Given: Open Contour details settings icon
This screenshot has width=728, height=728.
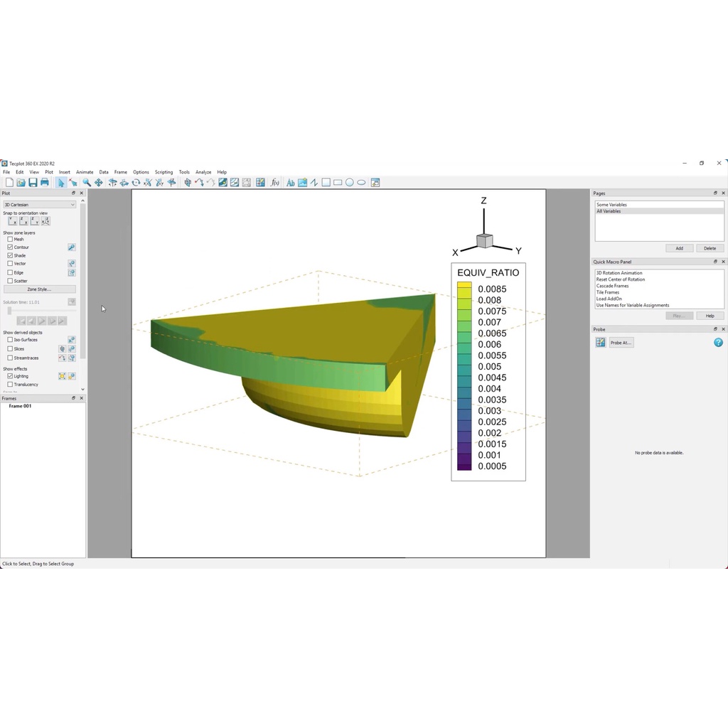Looking at the screenshot, I should (72, 247).
